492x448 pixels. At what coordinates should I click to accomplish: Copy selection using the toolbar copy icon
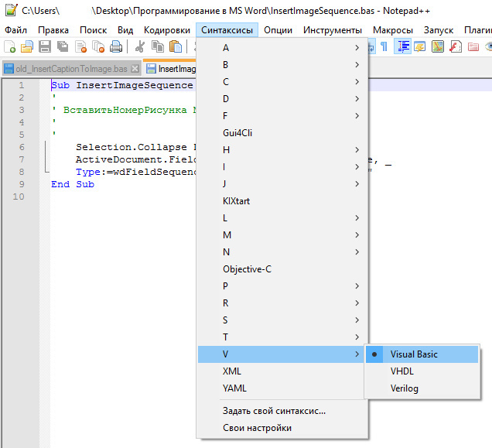point(158,46)
